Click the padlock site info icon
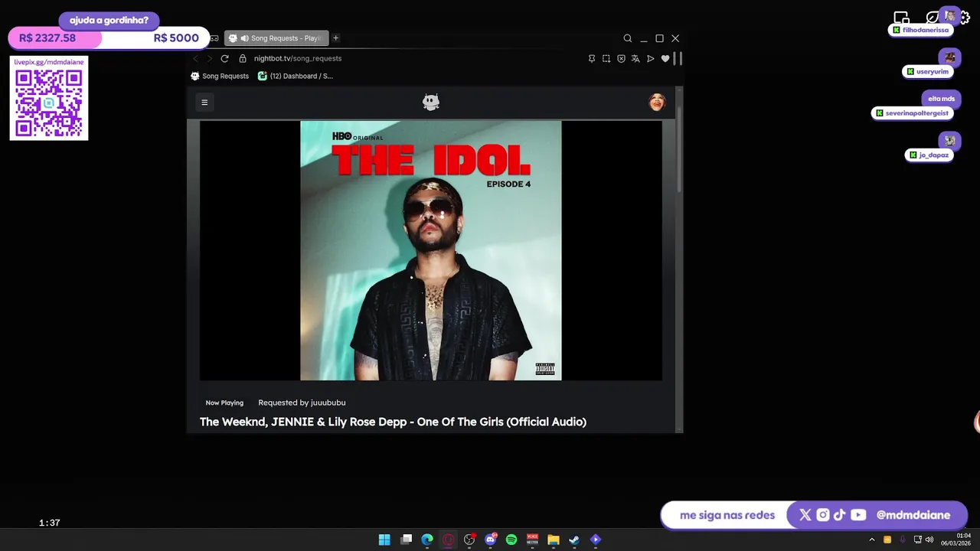This screenshot has width=980, height=551. 243,58
